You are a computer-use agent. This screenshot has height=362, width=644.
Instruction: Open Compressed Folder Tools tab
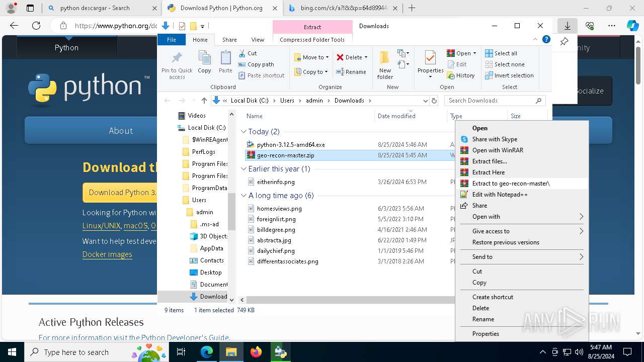click(312, 40)
